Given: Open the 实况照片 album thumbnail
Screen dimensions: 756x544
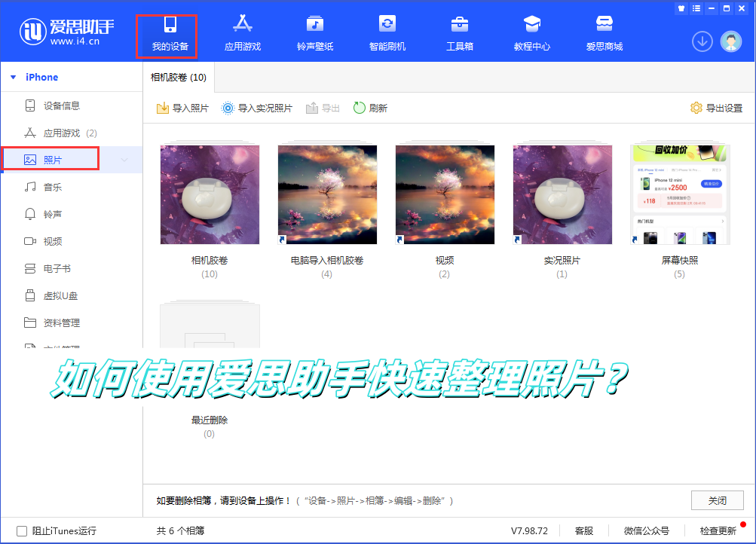Looking at the screenshot, I should [x=562, y=194].
